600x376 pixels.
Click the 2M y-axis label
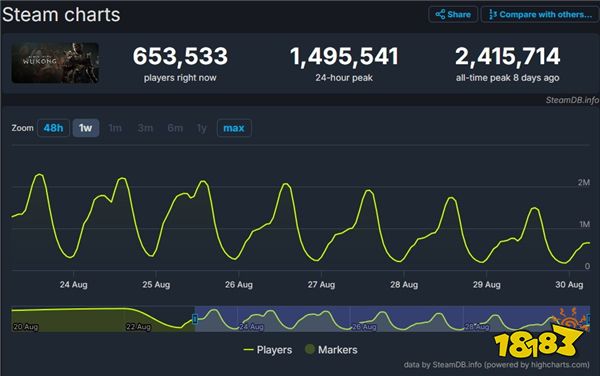[584, 182]
